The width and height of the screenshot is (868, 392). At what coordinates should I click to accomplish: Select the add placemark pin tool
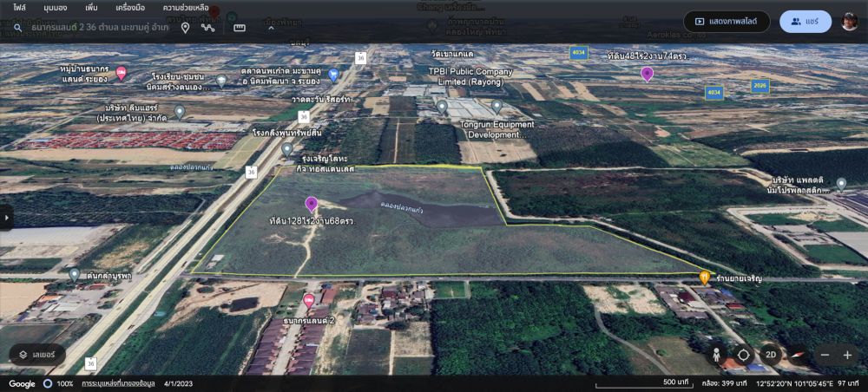(x=185, y=28)
